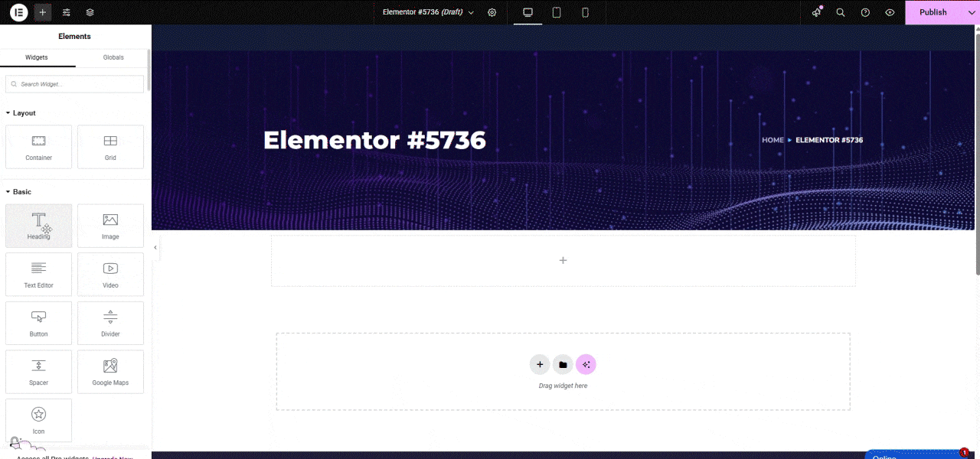Open the Online chat widget
The width and height of the screenshot is (980, 459).
click(916, 455)
